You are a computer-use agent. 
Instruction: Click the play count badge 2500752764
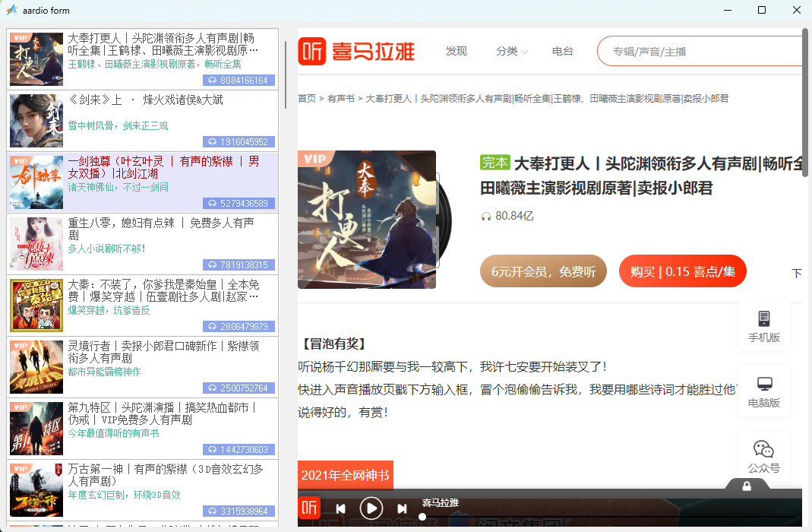239,388
